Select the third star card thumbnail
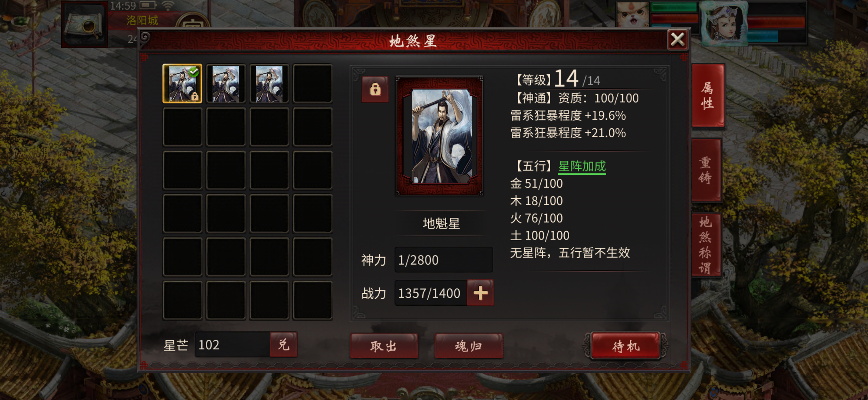Viewport: 868px width, 400px height. click(269, 83)
